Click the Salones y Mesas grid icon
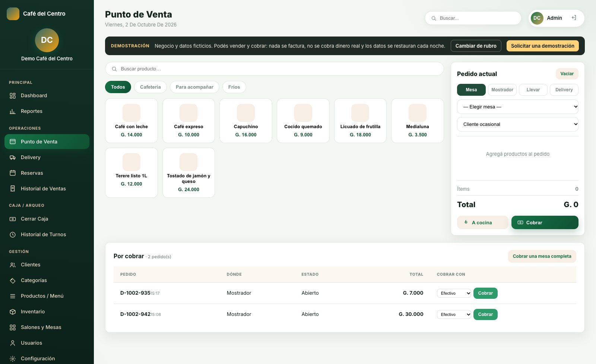The image size is (596, 364). click(13, 327)
